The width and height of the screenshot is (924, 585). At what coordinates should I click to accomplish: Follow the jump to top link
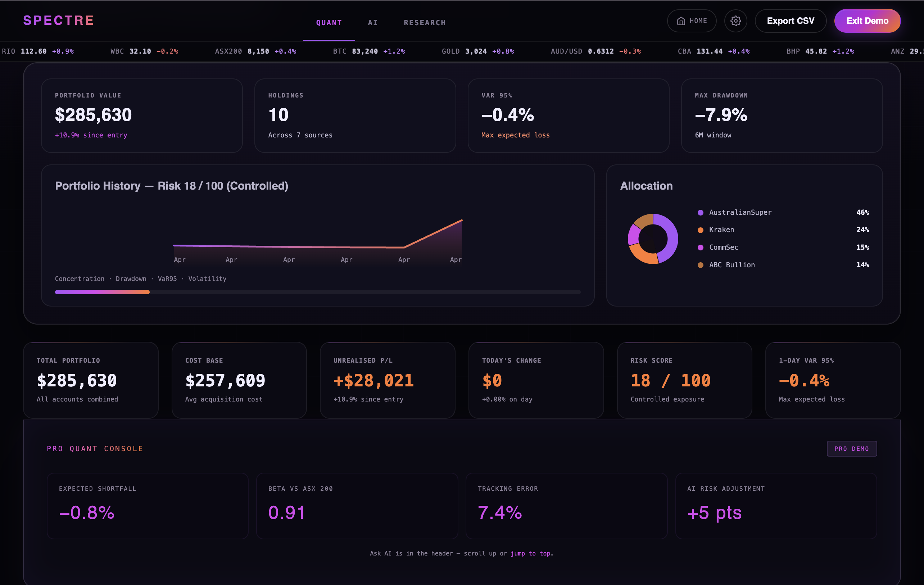[531, 553]
